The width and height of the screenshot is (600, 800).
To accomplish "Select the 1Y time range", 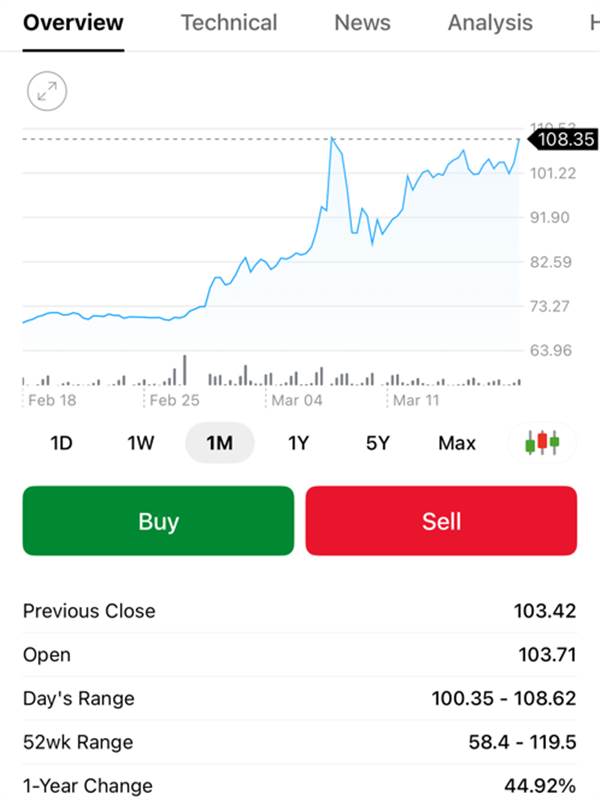I will pos(298,443).
